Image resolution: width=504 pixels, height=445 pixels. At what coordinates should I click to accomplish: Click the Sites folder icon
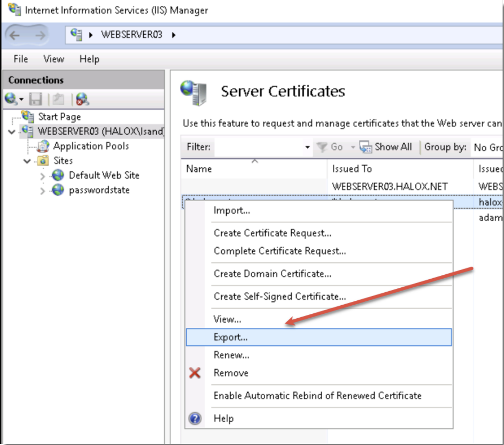(x=43, y=161)
